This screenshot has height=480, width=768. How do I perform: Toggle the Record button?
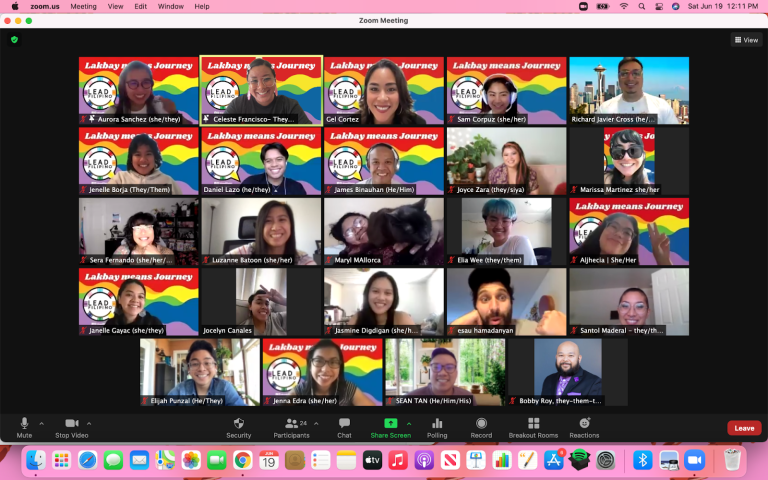[481, 428]
